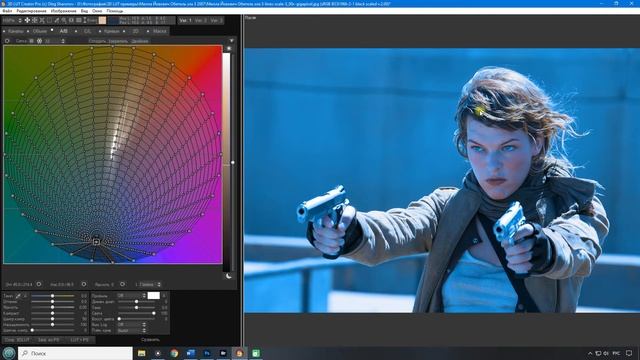Reset brightness circle next to Яркость 0
The image size is (640, 360).
(x=122, y=284)
